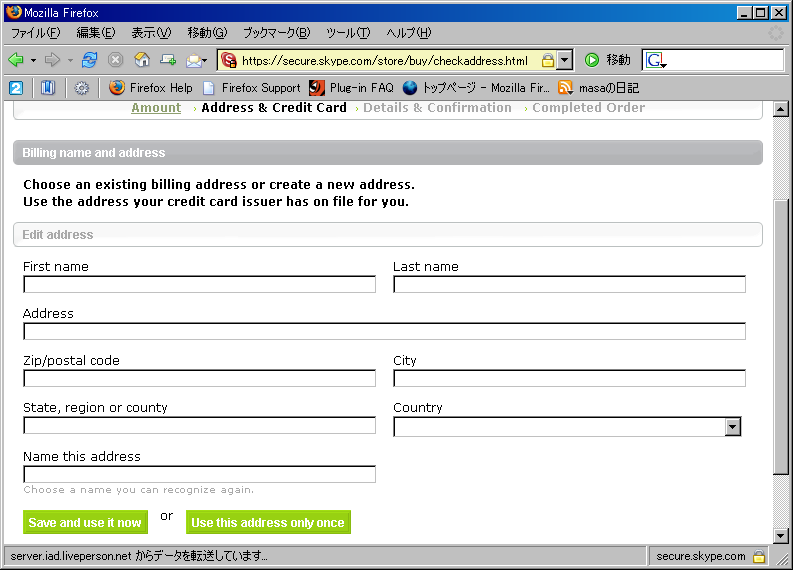Open the Back button history dropdown arrow
Image resolution: width=793 pixels, height=570 pixels.
click(33, 60)
